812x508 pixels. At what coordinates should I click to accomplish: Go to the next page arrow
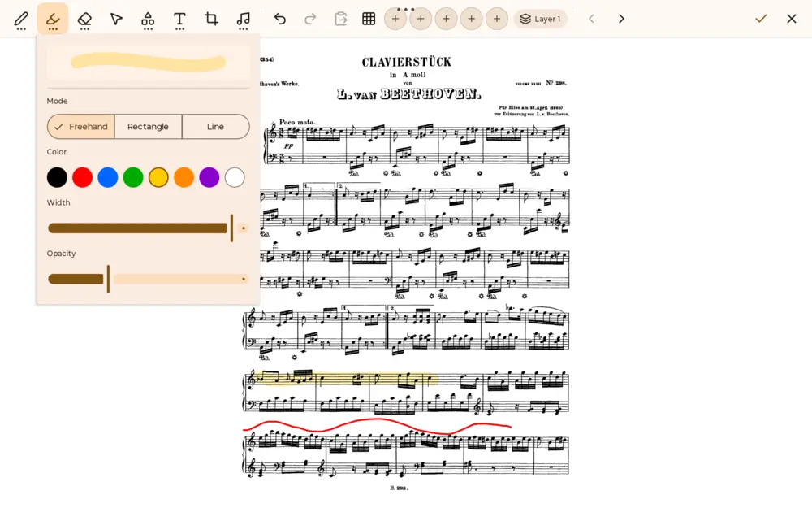pos(621,20)
